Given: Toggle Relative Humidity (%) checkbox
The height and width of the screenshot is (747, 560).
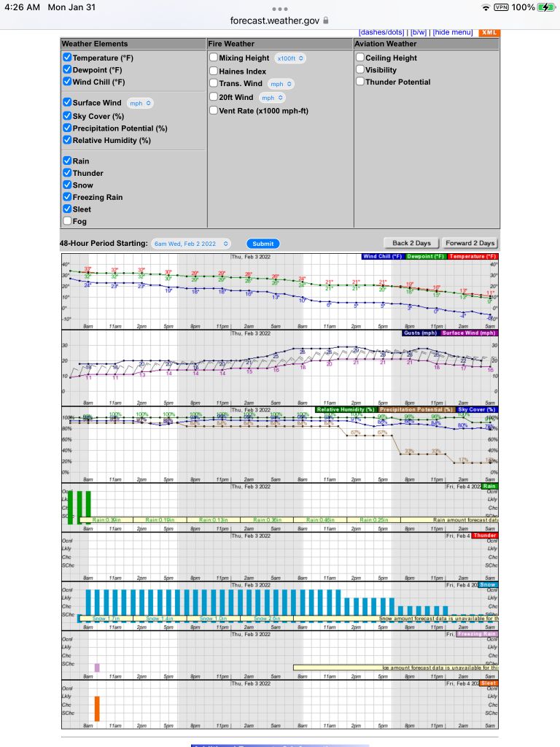Looking at the screenshot, I should (x=67, y=139).
